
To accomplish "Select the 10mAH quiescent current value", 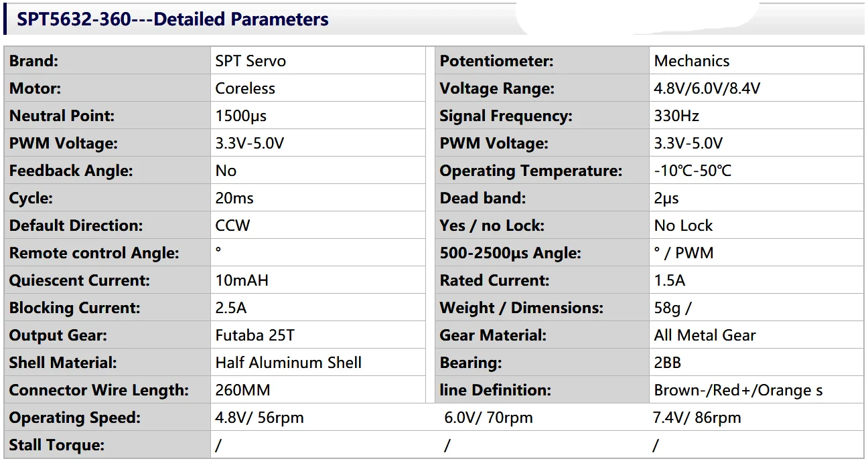I will [242, 280].
